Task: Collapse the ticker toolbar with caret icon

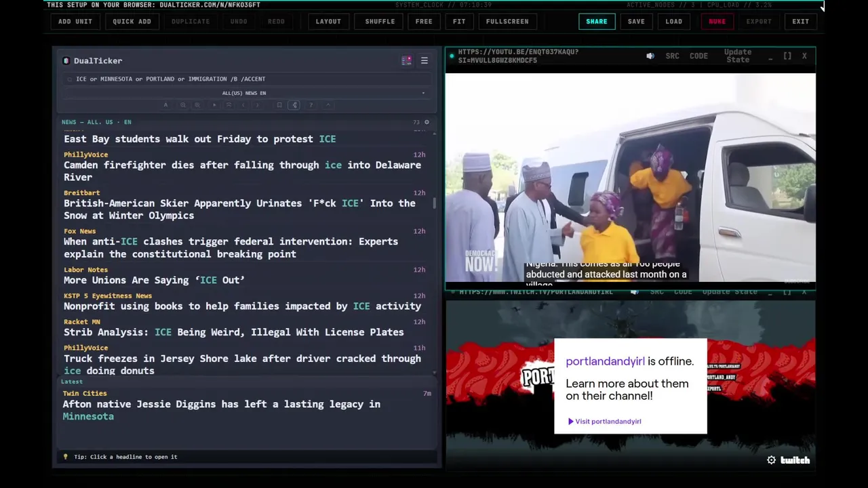Action: pos(328,105)
